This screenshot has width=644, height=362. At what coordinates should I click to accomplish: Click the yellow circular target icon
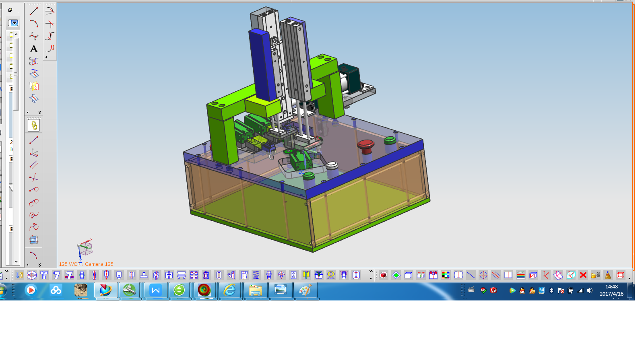click(331, 275)
